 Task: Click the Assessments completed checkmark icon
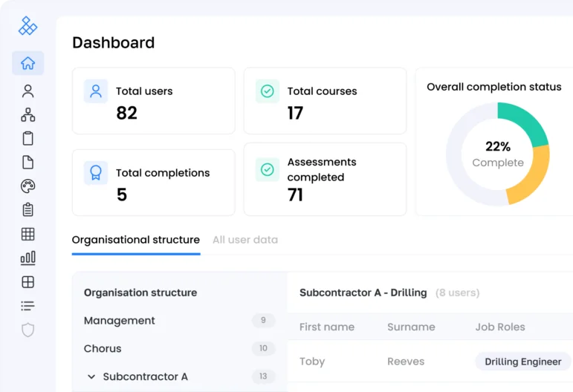click(x=267, y=169)
